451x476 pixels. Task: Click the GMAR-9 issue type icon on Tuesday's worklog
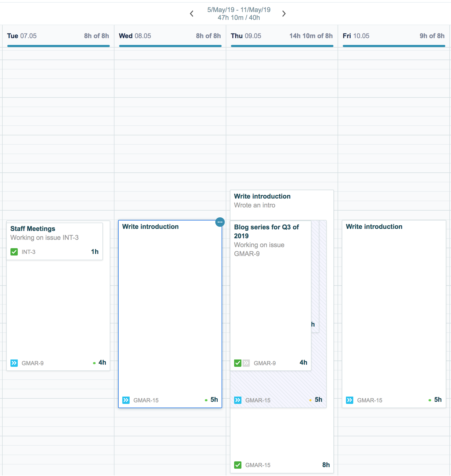(14, 363)
